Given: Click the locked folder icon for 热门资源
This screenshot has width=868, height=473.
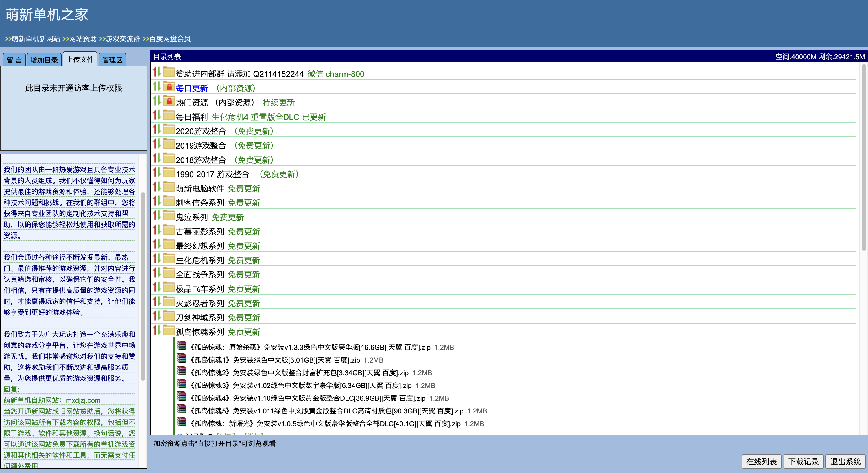Looking at the screenshot, I should (x=169, y=101).
